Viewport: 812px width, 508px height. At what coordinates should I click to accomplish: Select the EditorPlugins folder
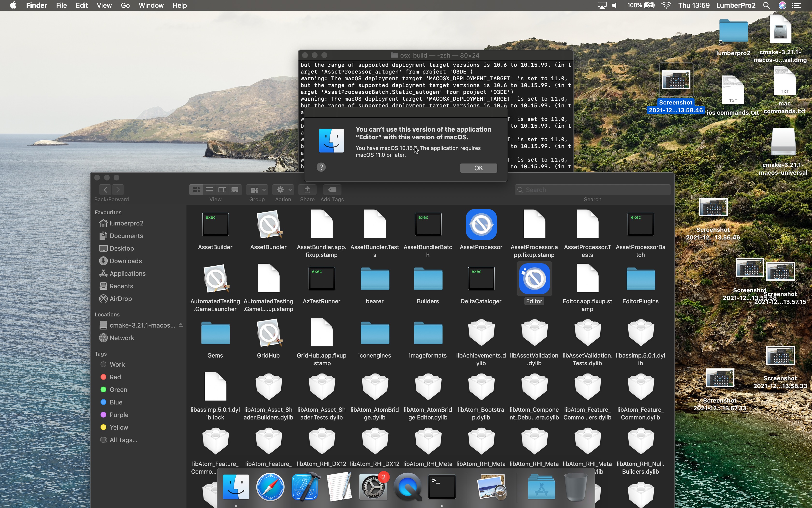coord(641,278)
